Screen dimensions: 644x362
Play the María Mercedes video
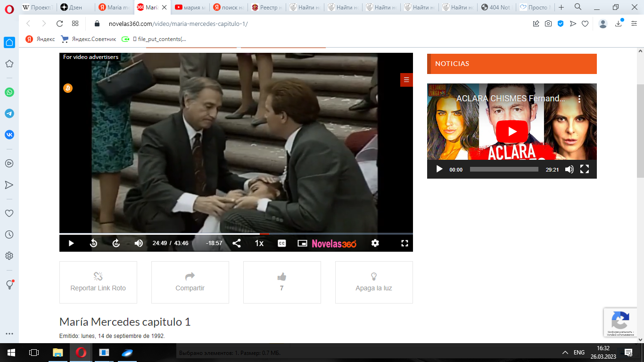tap(71, 243)
